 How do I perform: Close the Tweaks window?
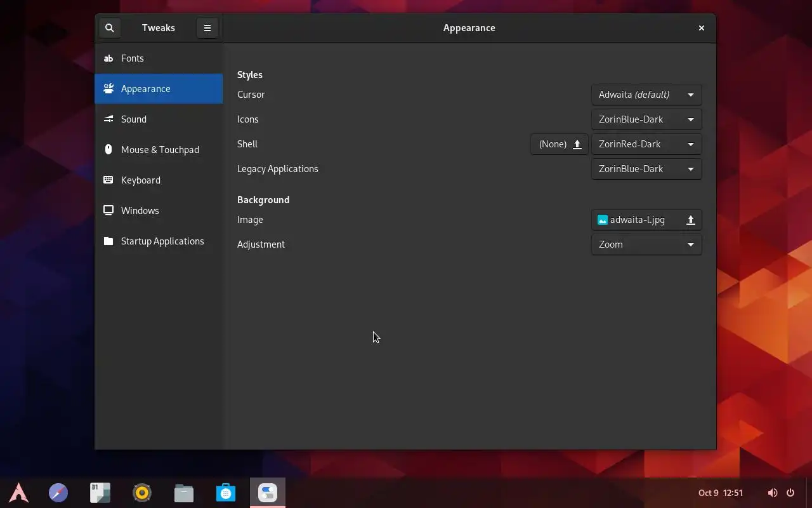pos(701,28)
